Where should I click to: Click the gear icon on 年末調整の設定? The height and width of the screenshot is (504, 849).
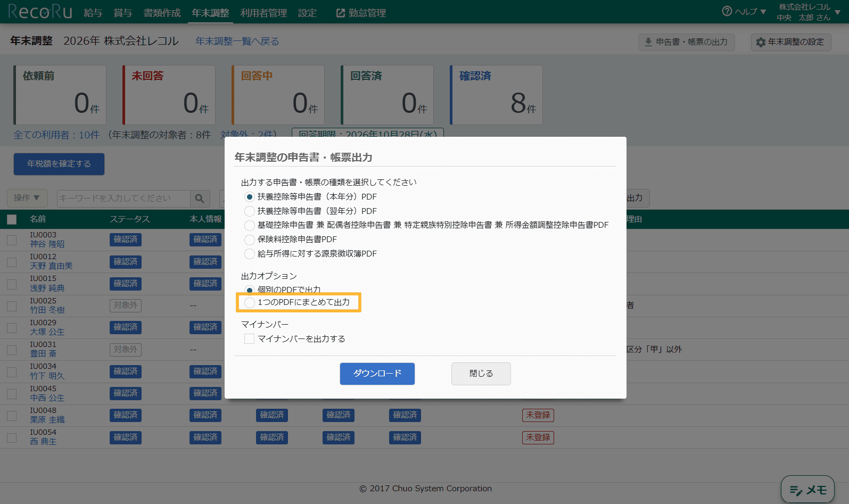point(761,42)
